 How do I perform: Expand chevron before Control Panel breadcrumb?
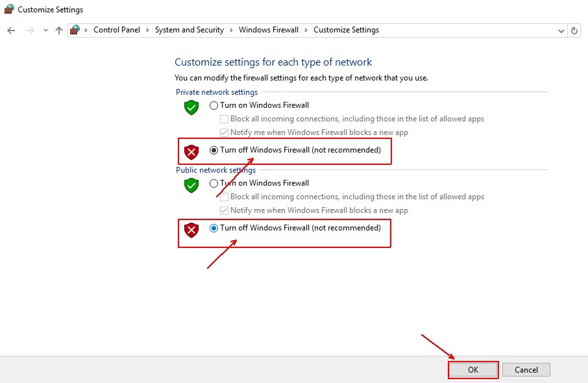pyautogui.click(x=86, y=30)
